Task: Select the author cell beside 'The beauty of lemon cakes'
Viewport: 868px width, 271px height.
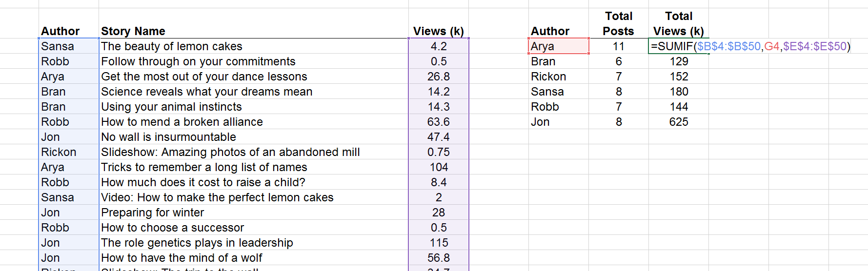Action: [68, 46]
